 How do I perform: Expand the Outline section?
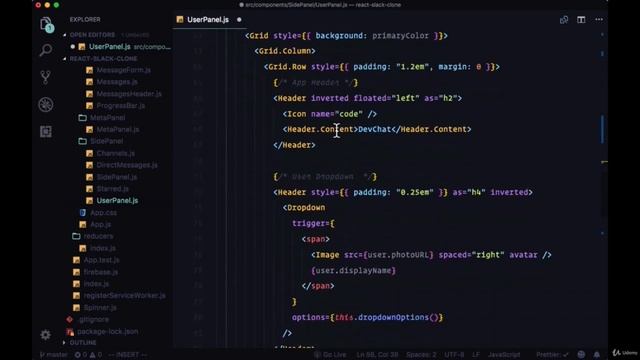tap(64, 343)
